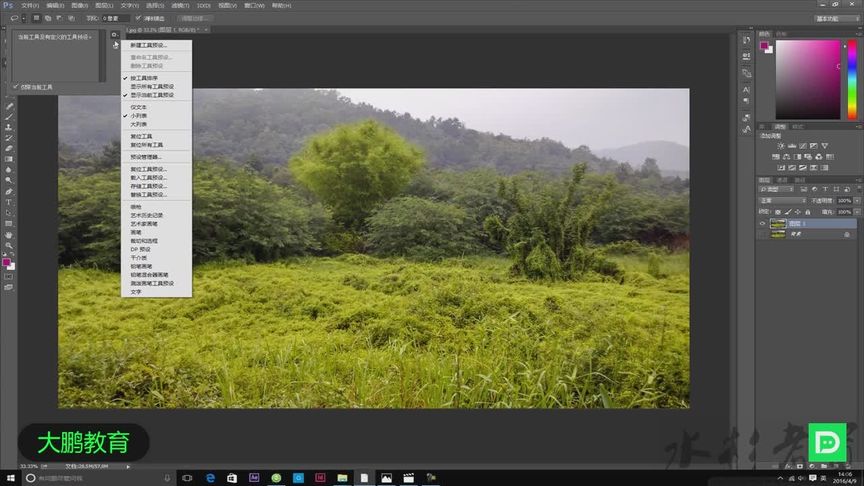Select the Brush tool in left toolbar

pyautogui.click(x=9, y=117)
